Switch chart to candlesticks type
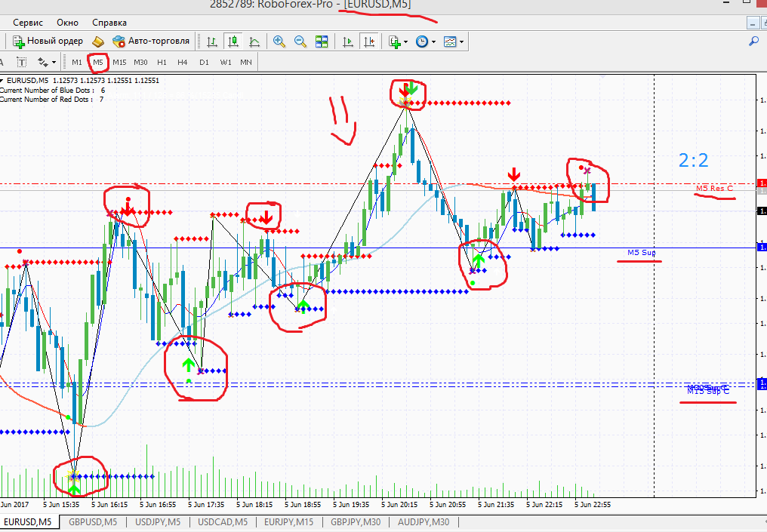 tap(233, 42)
